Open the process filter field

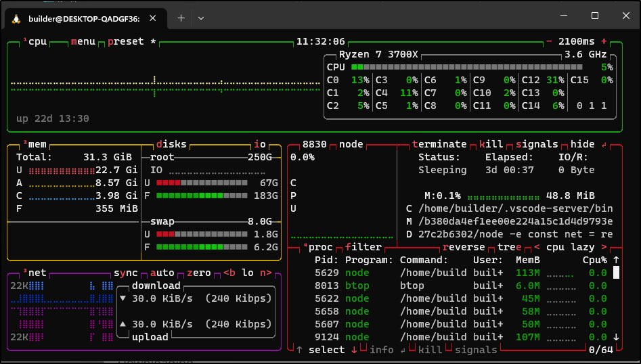(x=363, y=247)
